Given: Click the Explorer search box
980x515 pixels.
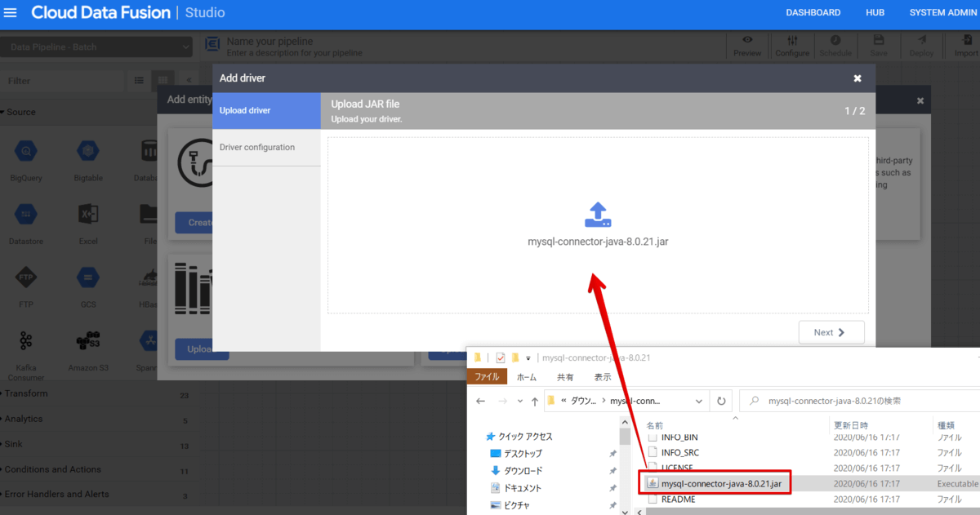Looking at the screenshot, I should point(859,401).
